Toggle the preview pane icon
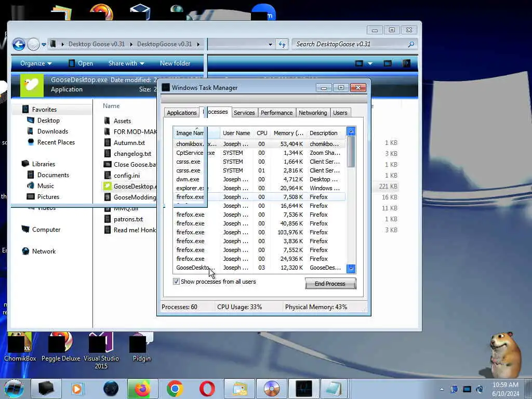Viewport: 532px width, 399px height. point(388,63)
